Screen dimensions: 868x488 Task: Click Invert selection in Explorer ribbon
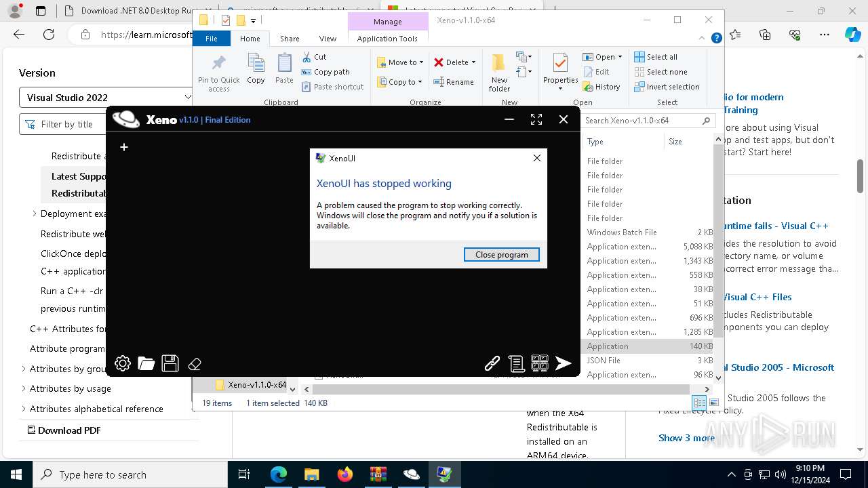(x=667, y=87)
